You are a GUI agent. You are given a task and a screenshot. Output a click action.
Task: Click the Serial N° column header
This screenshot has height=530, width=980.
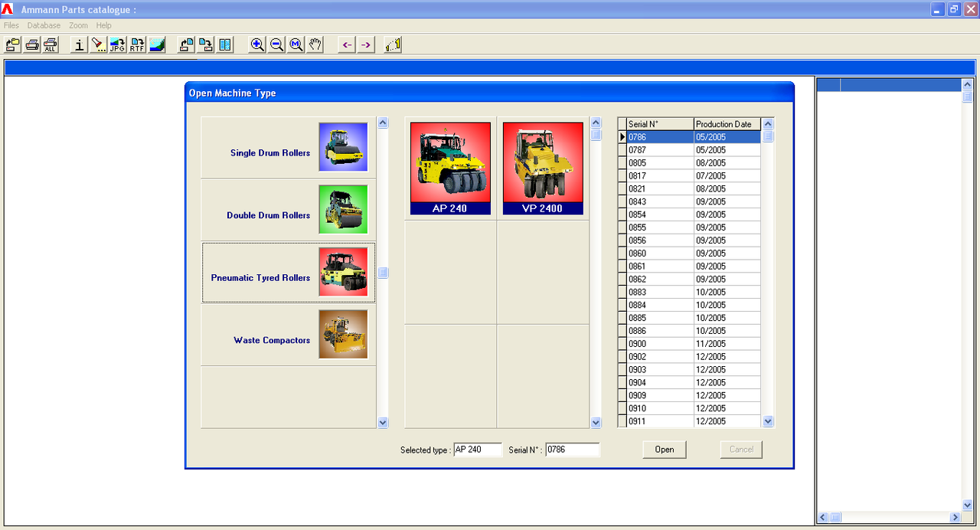660,124
